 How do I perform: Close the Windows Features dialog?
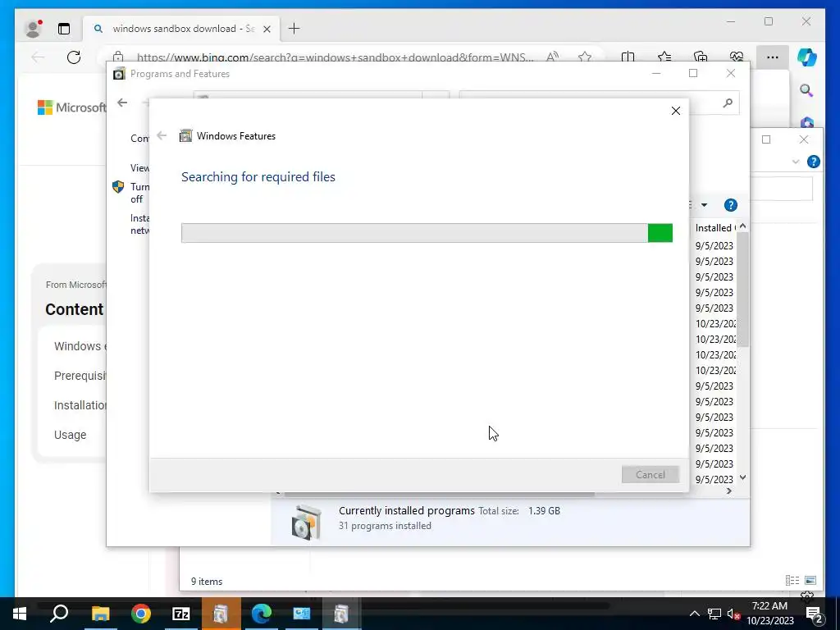(x=676, y=111)
